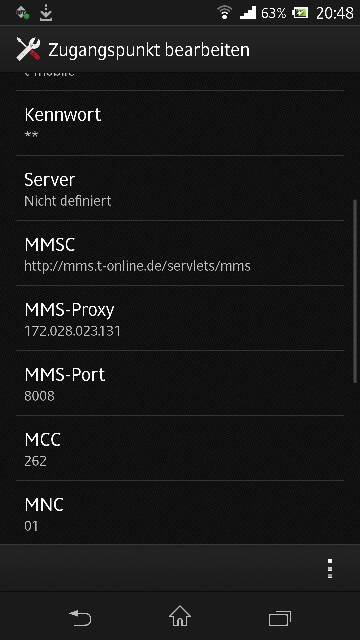Tap the mobile signal strength icon
This screenshot has width=360, height=640.
247,13
